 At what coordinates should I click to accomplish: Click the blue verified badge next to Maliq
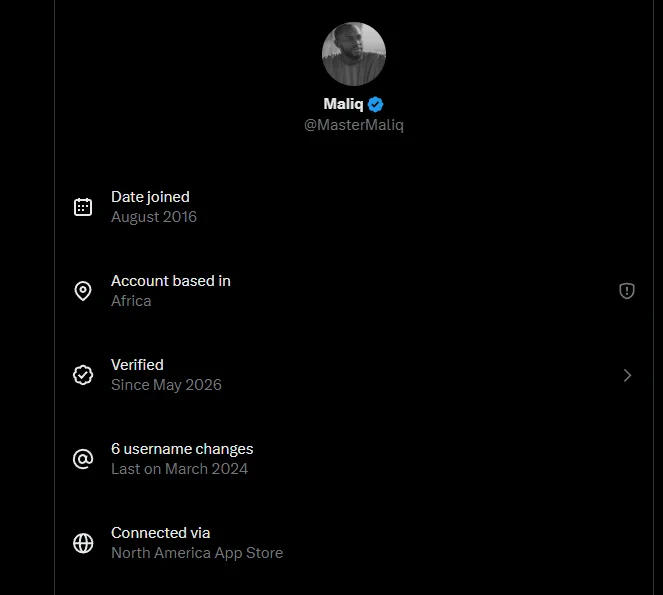coord(375,104)
